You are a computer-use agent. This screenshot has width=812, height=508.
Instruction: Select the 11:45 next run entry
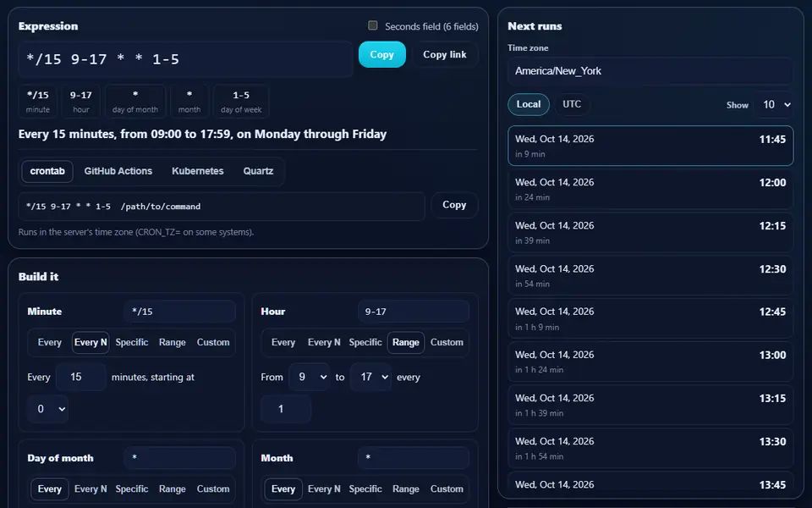650,146
